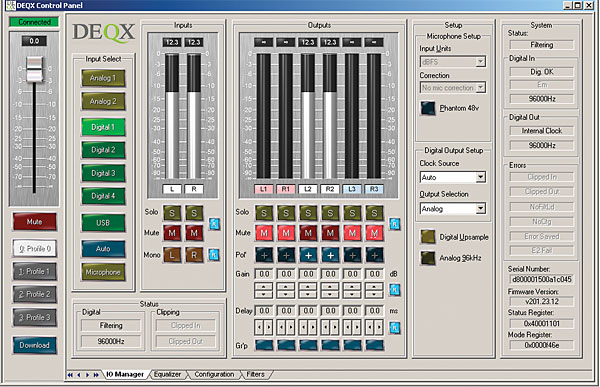The image size is (600, 387).
Task: Select the Digital 2 input
Action: tap(103, 150)
